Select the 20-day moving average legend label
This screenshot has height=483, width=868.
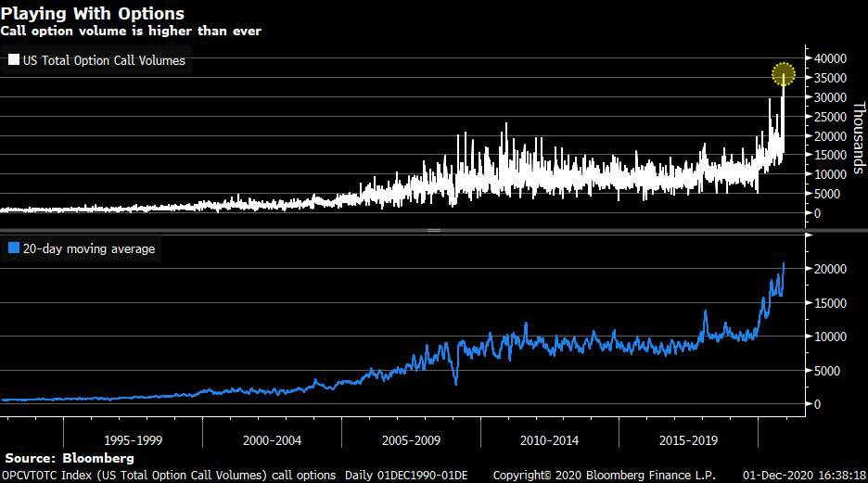click(x=89, y=249)
